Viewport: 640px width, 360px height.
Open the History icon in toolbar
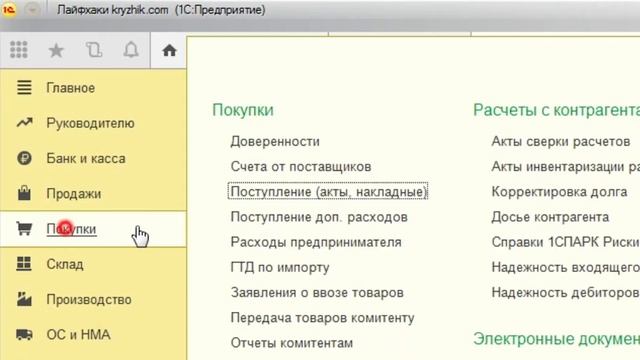pos(94,50)
